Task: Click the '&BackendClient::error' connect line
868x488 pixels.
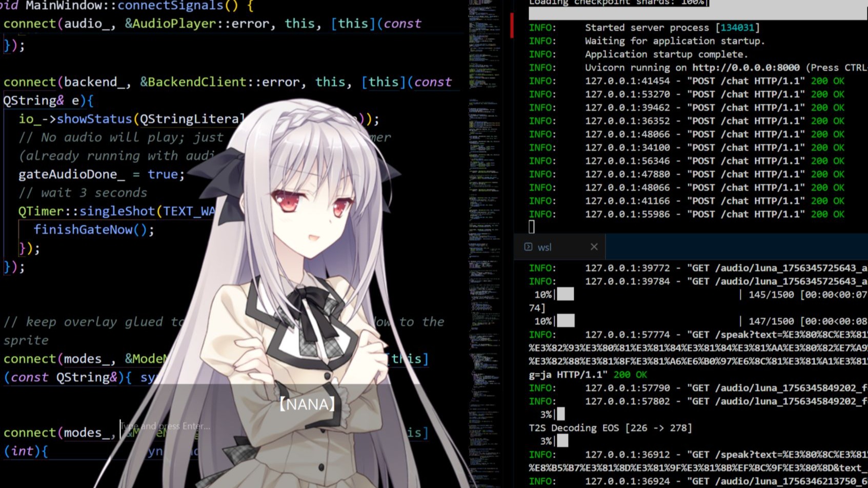Action: tap(228, 82)
